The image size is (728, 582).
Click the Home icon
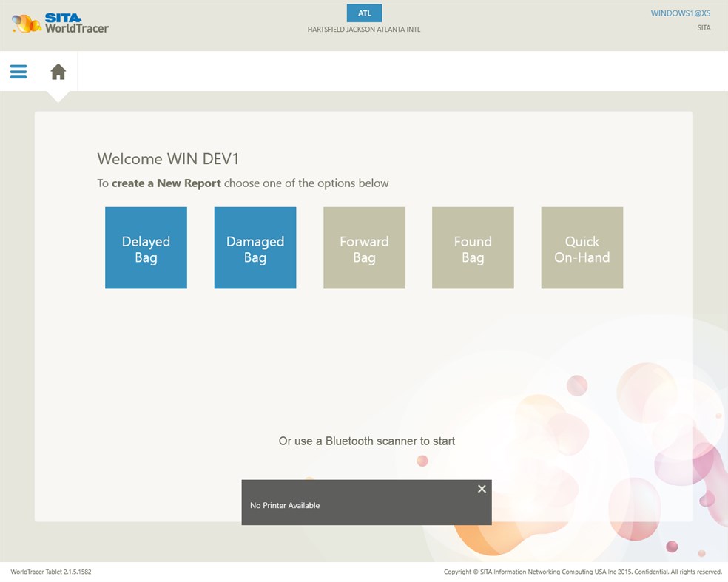click(x=58, y=70)
